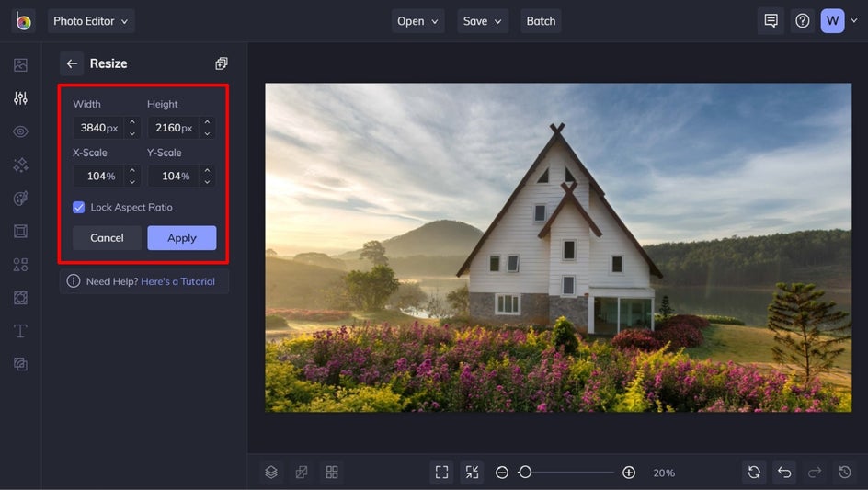Expand the account menu chevron
868x490 pixels.
tap(854, 20)
